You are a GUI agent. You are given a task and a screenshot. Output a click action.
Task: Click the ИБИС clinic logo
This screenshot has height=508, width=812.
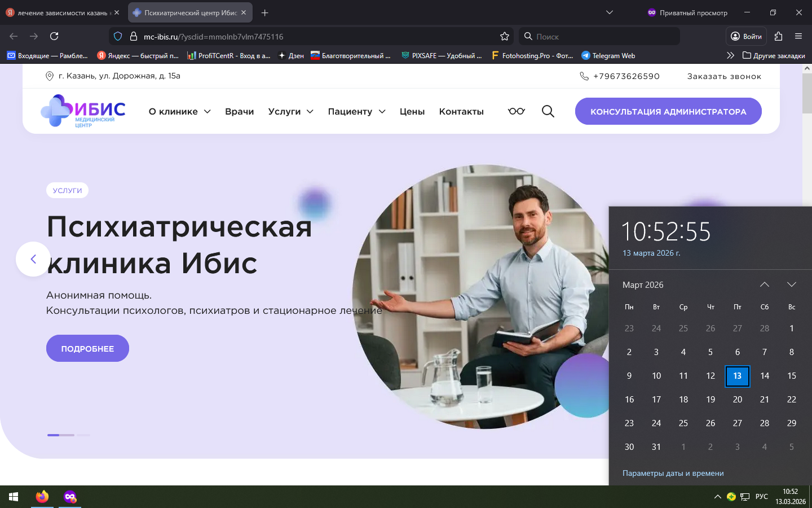(x=83, y=111)
